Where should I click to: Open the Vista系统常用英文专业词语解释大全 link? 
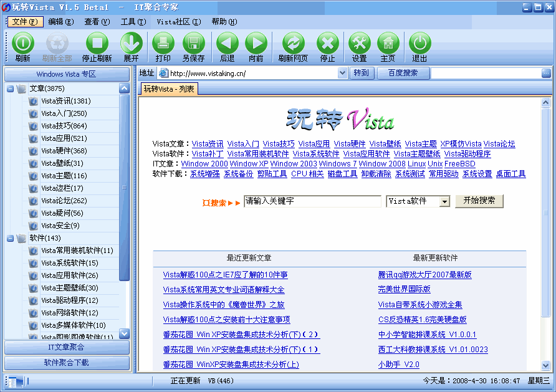point(224,290)
